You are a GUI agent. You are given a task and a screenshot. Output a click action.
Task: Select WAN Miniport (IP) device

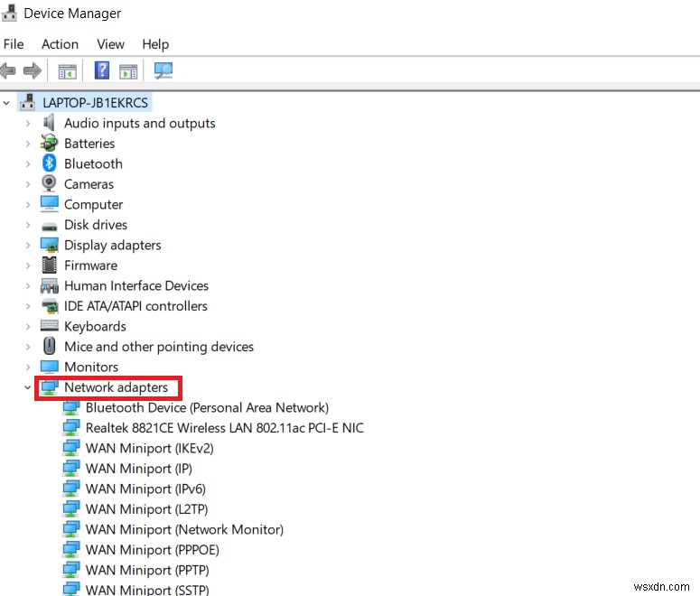[x=139, y=469]
